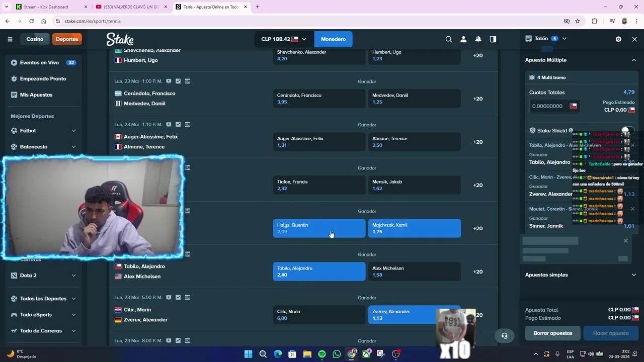Click the Eventos en Vivo play icon
Image resolution: width=644 pixels, height=362 pixels.
14,63
